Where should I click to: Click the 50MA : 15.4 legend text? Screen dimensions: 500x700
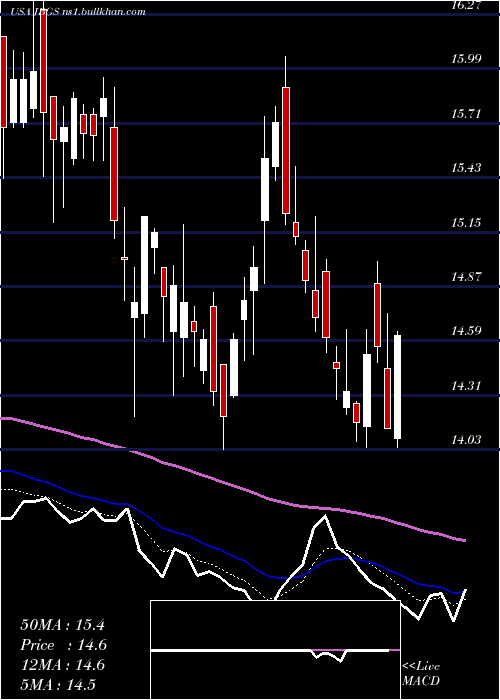62,625
